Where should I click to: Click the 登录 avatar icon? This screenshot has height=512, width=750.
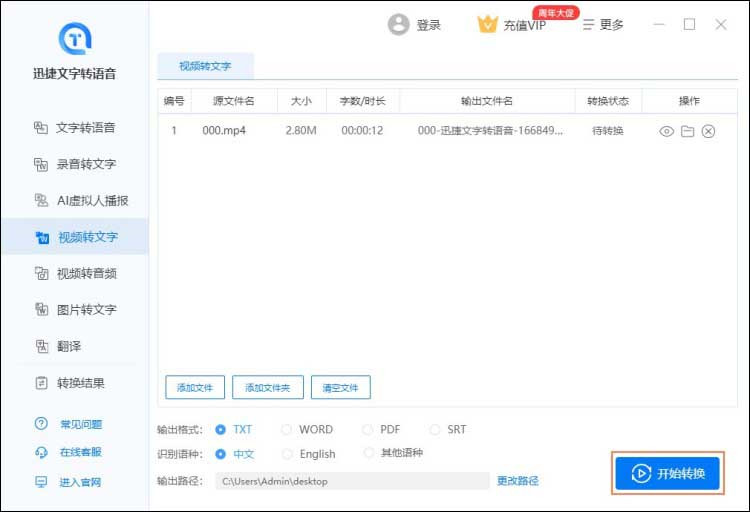point(398,24)
